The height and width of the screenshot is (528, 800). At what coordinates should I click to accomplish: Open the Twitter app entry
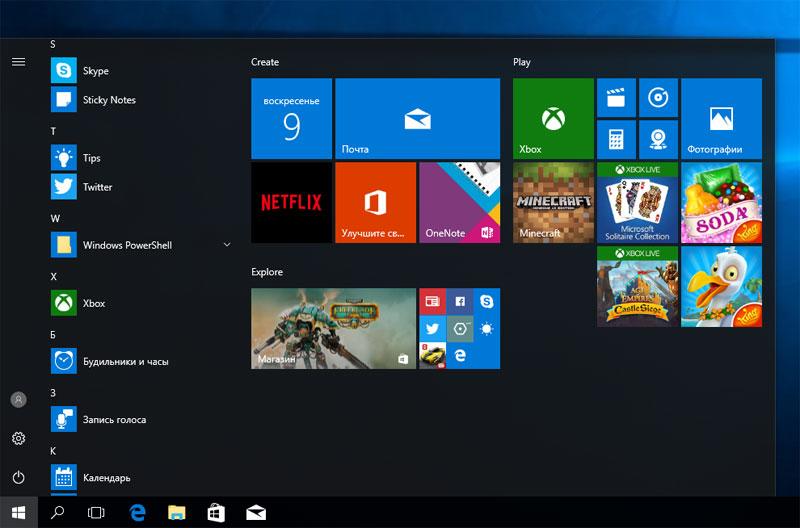click(x=97, y=187)
